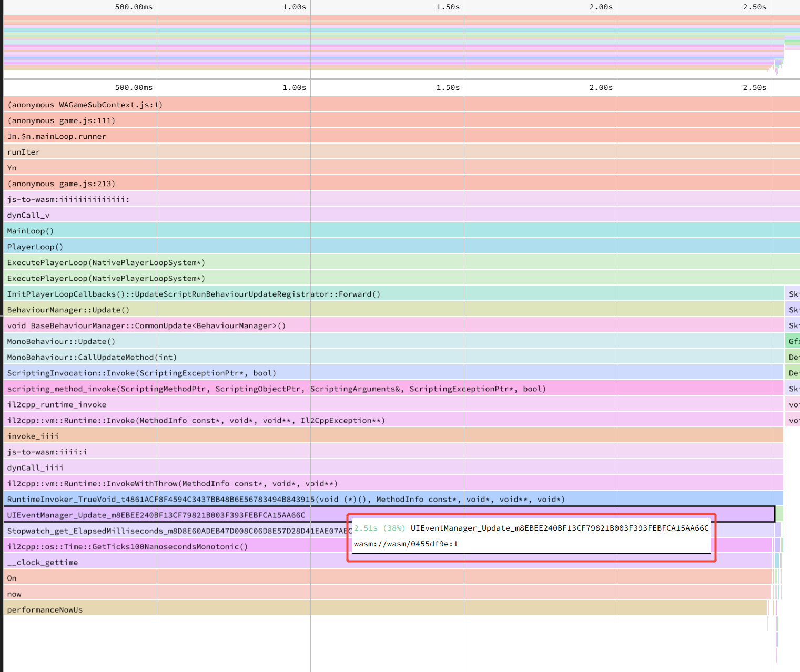Click the minimap overview at the top
The width and height of the screenshot is (800, 672).
(x=402, y=45)
